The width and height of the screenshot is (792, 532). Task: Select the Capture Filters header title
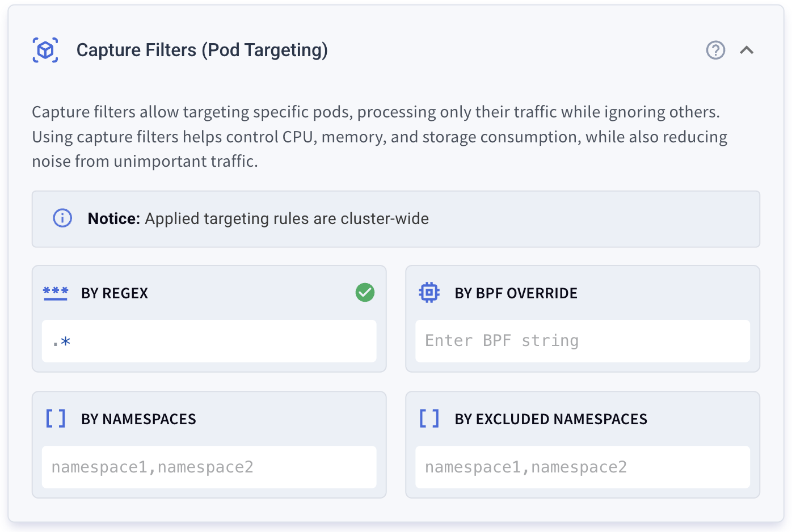pos(202,50)
